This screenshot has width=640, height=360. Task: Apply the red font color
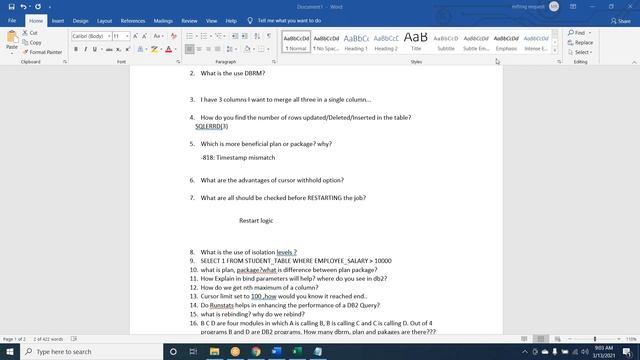168,49
